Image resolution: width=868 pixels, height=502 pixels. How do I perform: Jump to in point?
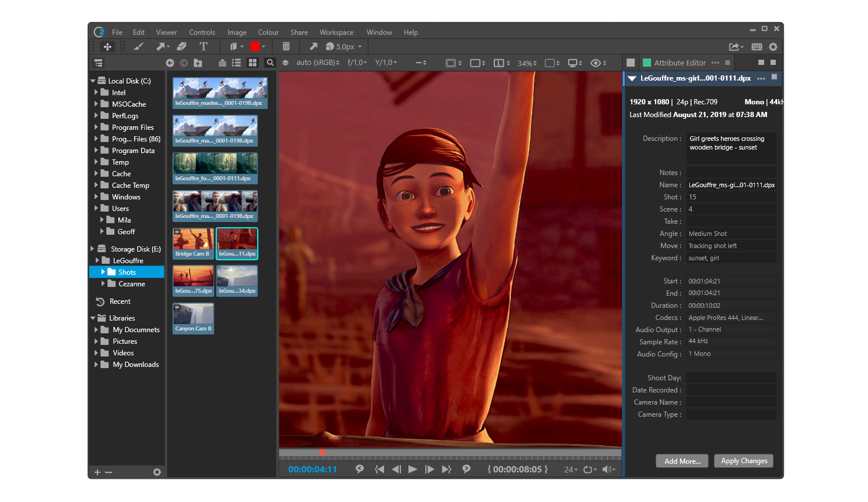(x=379, y=470)
